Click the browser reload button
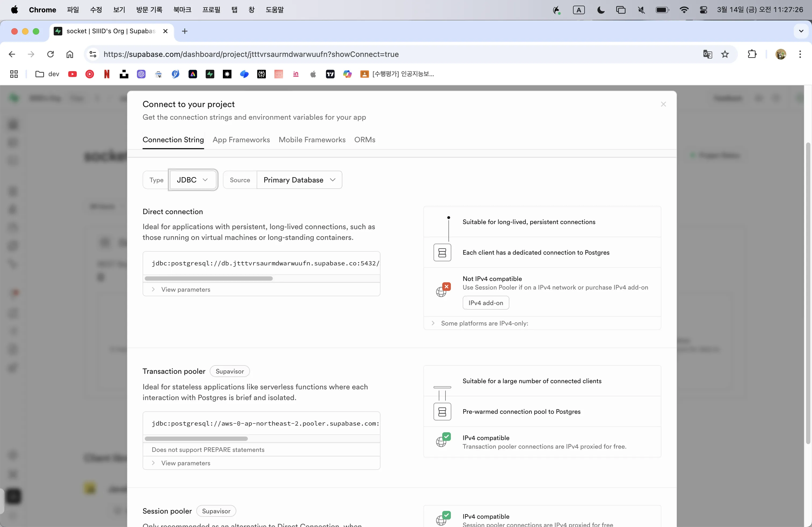Viewport: 812px width, 527px height. pyautogui.click(x=50, y=54)
